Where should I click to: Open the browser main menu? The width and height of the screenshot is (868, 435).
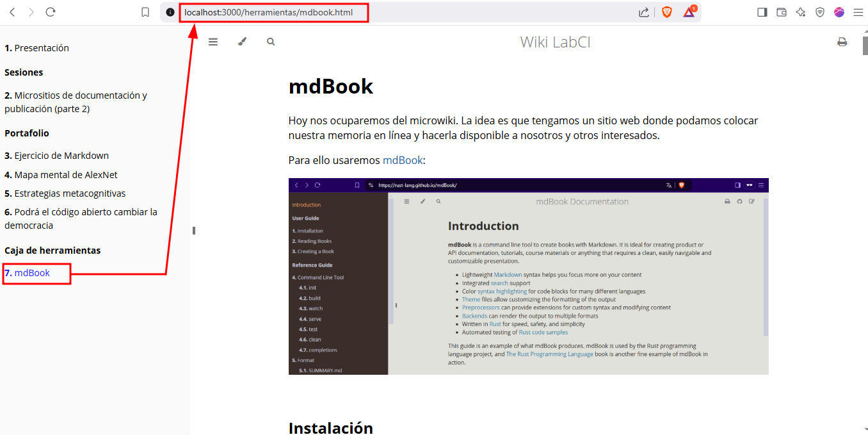click(858, 12)
